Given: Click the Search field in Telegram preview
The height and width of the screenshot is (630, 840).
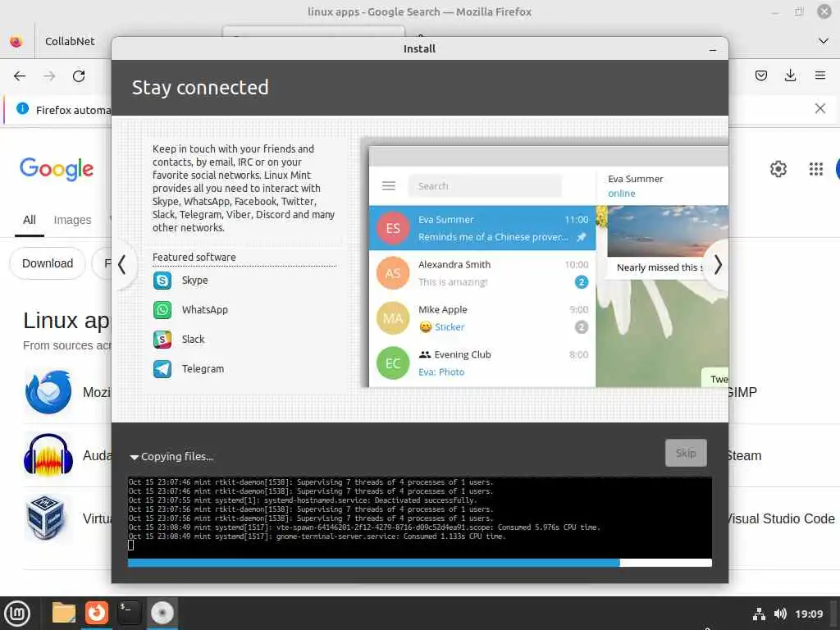Looking at the screenshot, I should point(486,186).
